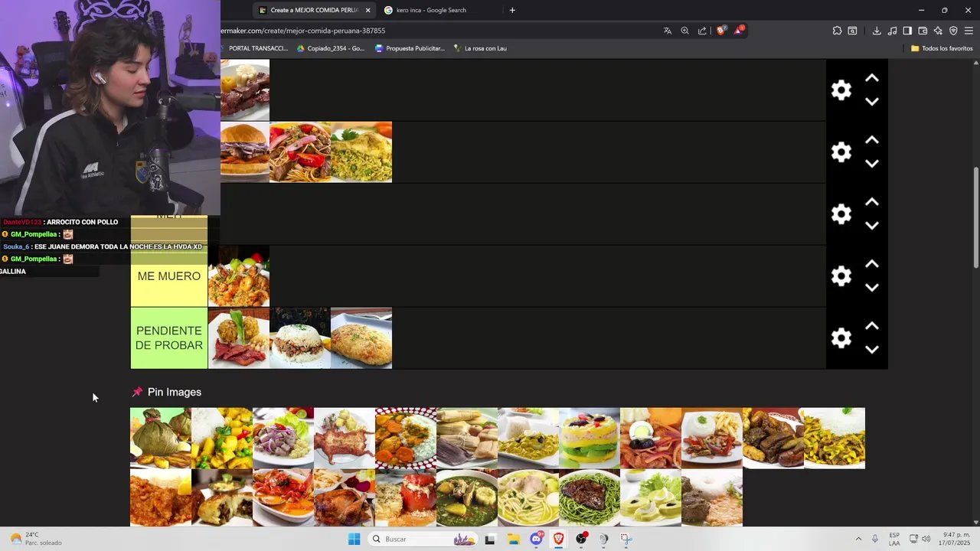
Task: Open settings gear for the top tier row
Action: 841,90
